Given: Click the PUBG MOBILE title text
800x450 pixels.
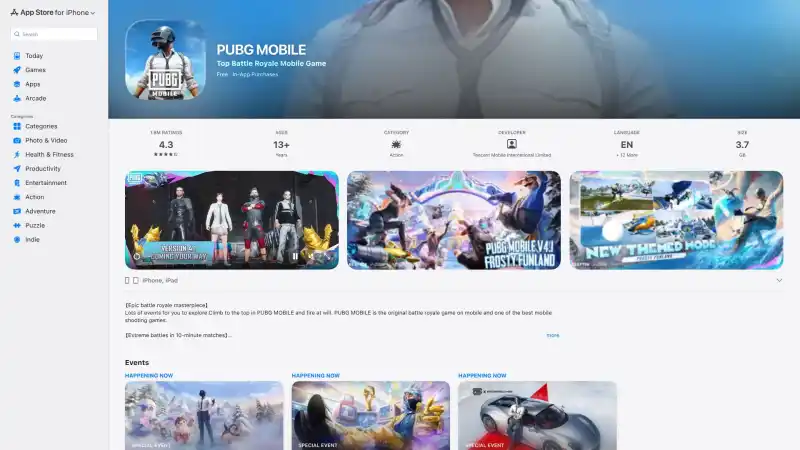Looking at the screenshot, I should tap(261, 49).
